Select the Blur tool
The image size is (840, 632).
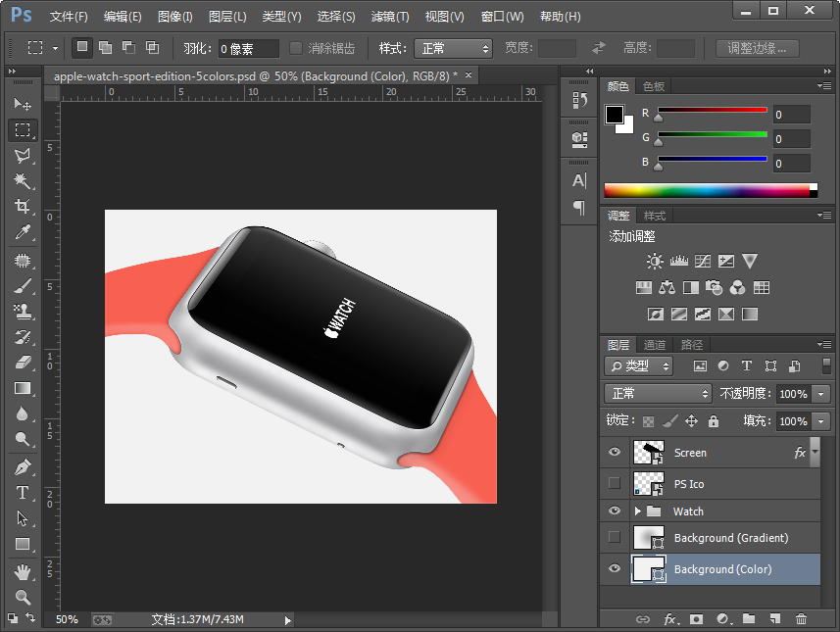tap(23, 414)
